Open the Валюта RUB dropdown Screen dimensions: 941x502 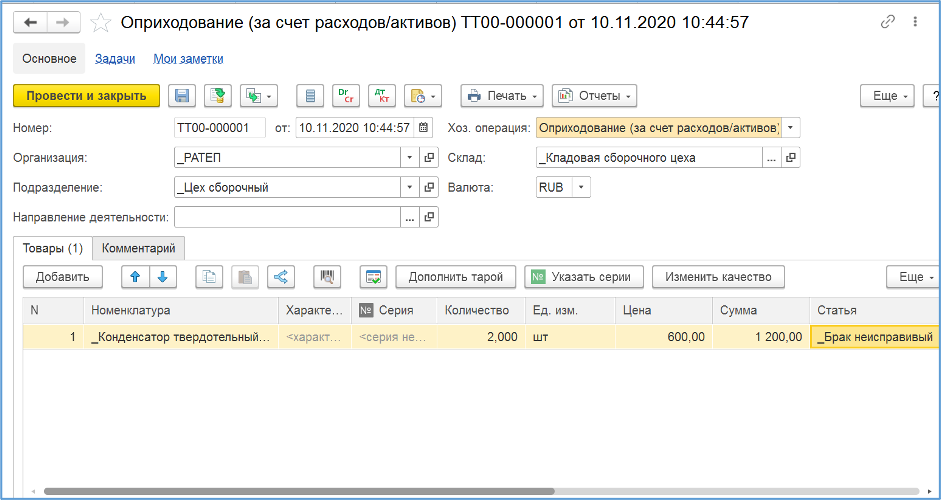582,187
